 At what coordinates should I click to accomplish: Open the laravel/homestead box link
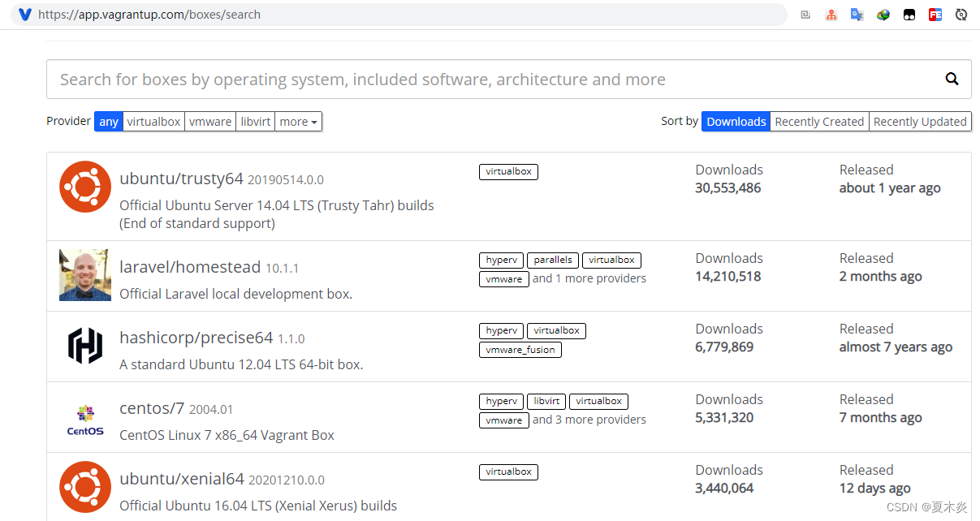(190, 267)
